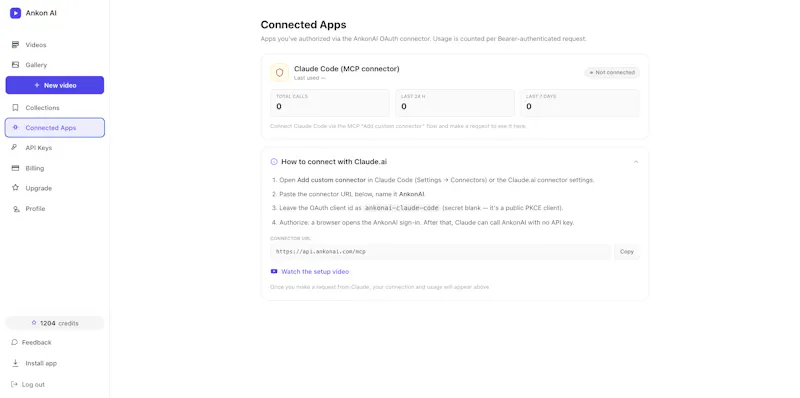The height and width of the screenshot is (398, 800).
Task: Click Install app
Action: (x=41, y=363)
